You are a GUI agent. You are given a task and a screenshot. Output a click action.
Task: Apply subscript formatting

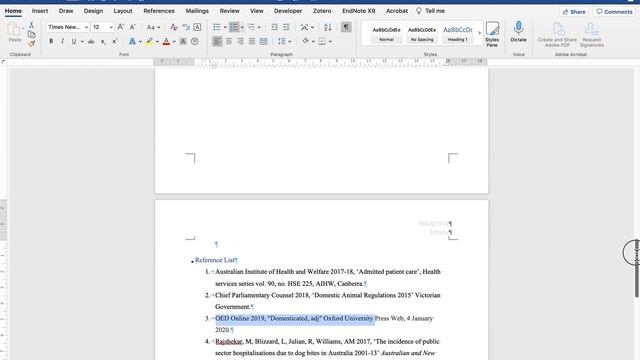[x=103, y=41]
